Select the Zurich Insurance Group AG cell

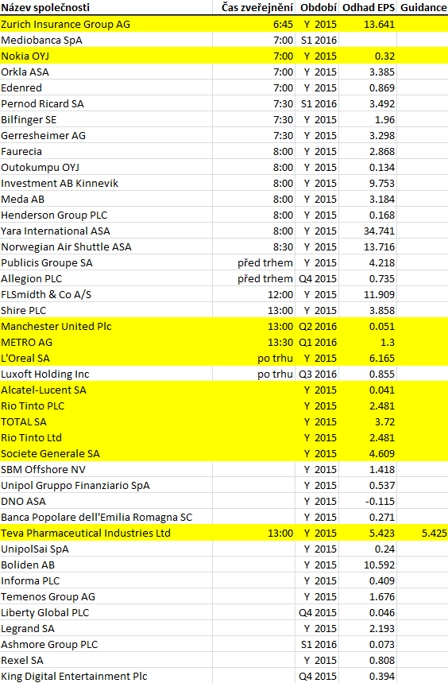click(x=106, y=24)
